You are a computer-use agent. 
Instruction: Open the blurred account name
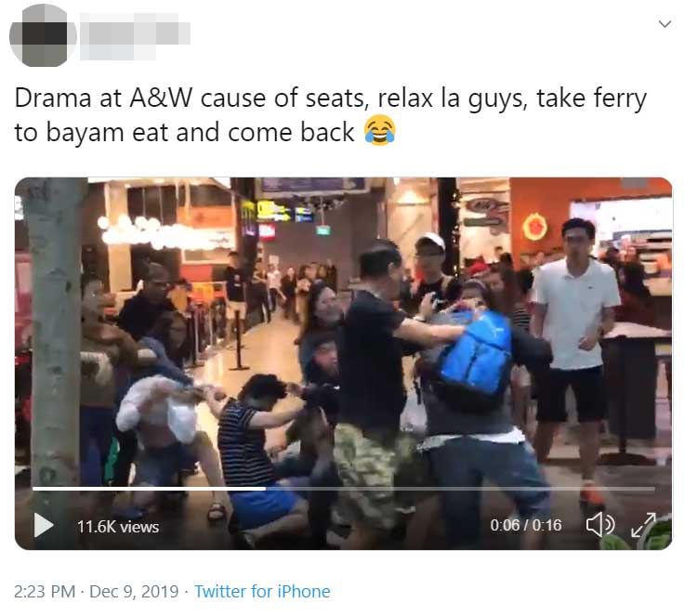[135, 36]
